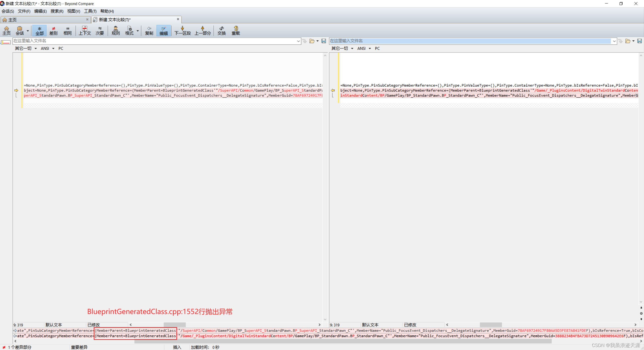Viewport: 644px width, 350px height.
Task: Open the 工具(T) menu
Action: coord(90,11)
